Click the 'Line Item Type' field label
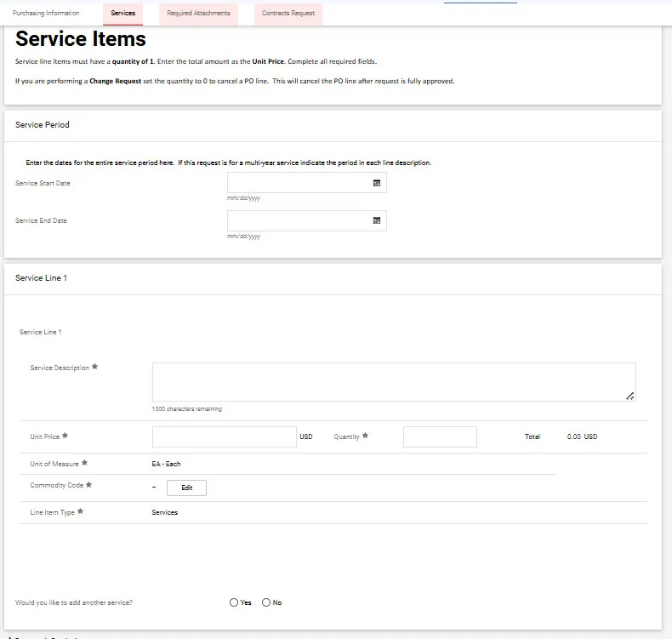 pyautogui.click(x=52, y=512)
